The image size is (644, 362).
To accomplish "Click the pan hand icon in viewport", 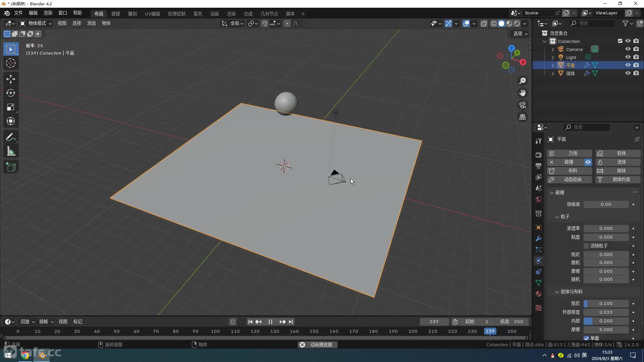I will tap(523, 93).
